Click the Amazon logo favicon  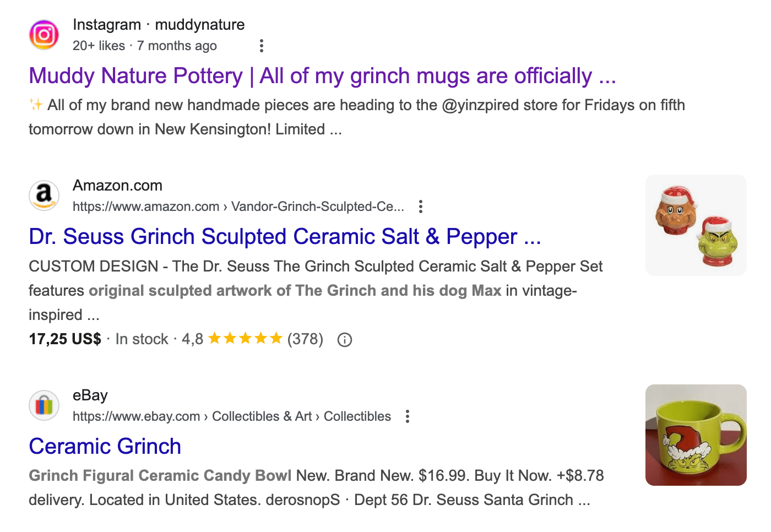pos(44,196)
